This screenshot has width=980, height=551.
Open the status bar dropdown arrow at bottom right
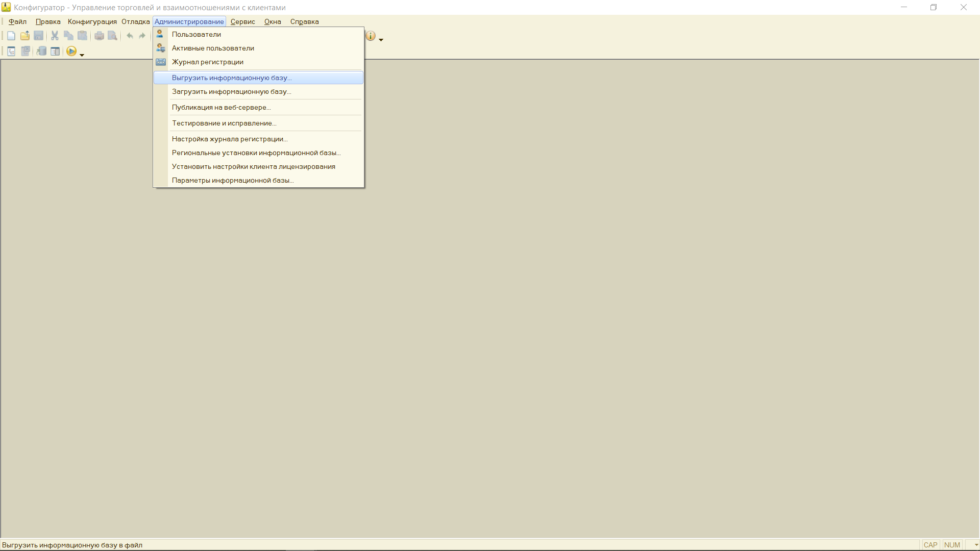pyautogui.click(x=976, y=545)
